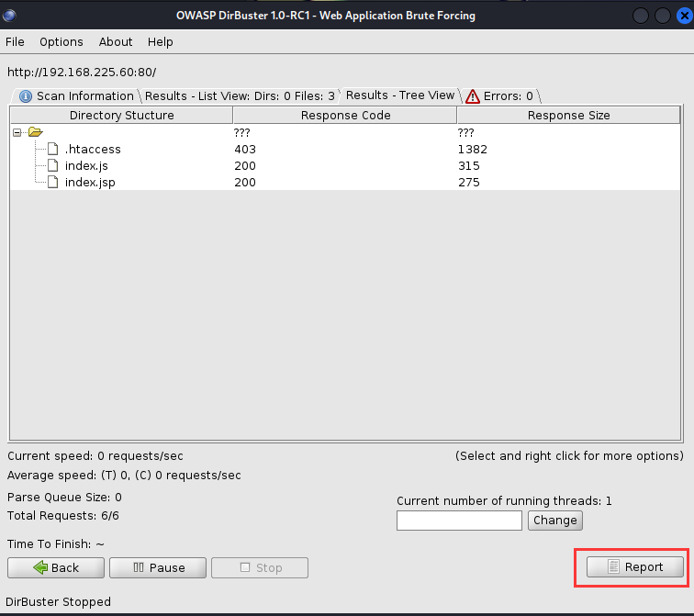
Task: Click the DirBuster globe icon in title bar
Action: 9,16
